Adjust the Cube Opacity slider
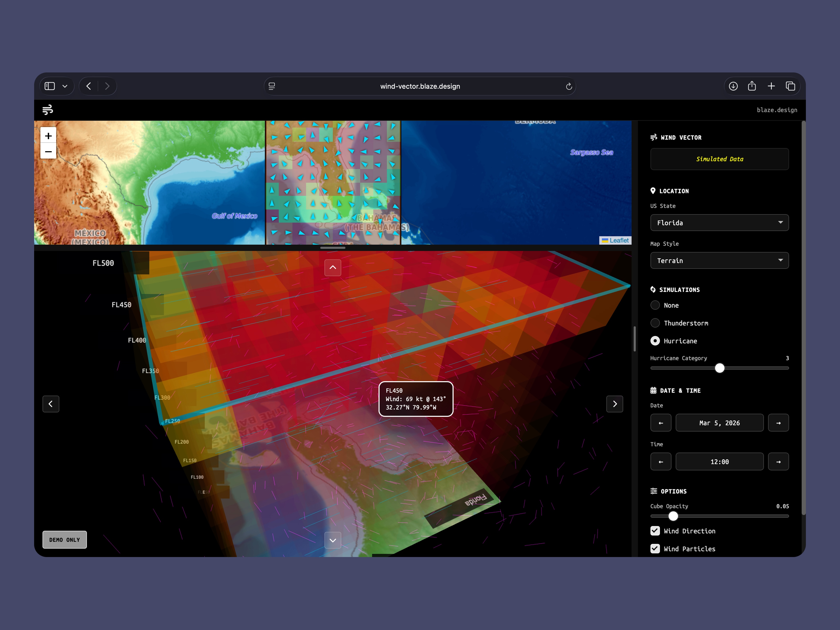The image size is (840, 630). 673,516
